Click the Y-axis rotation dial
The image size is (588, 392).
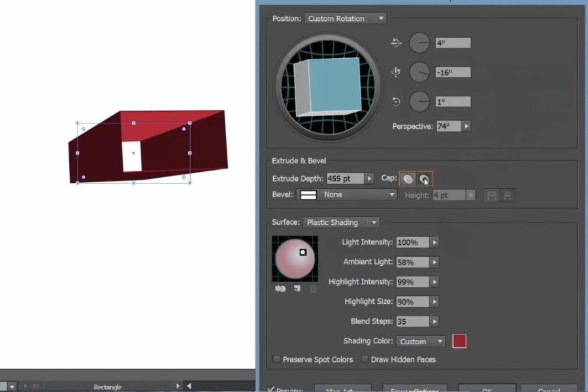419,72
